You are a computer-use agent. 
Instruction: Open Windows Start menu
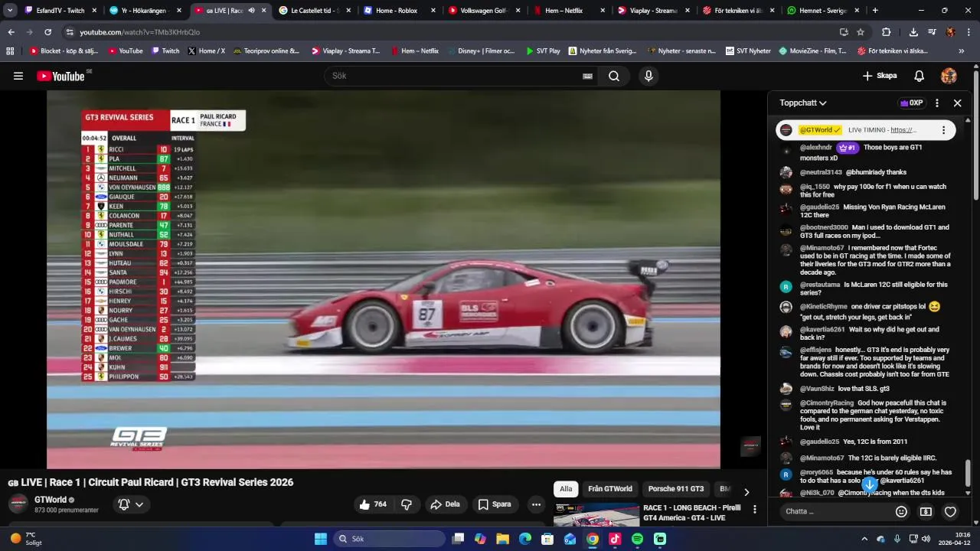point(321,539)
